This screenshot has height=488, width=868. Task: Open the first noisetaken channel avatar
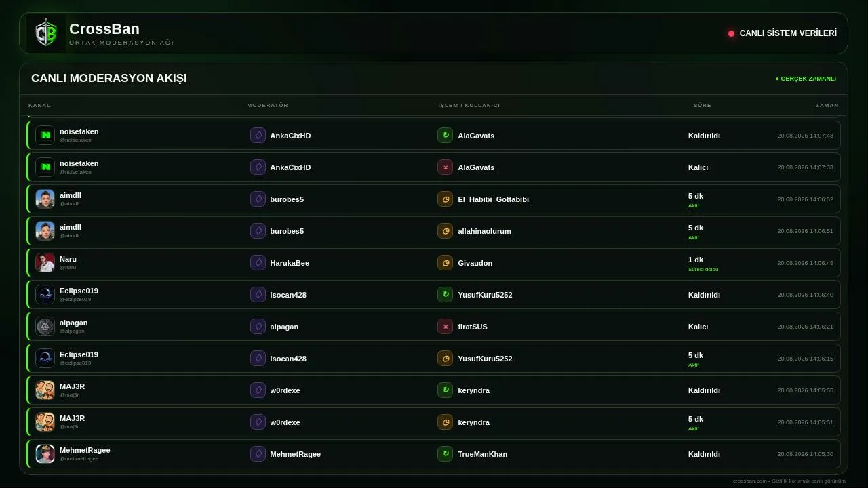point(45,136)
